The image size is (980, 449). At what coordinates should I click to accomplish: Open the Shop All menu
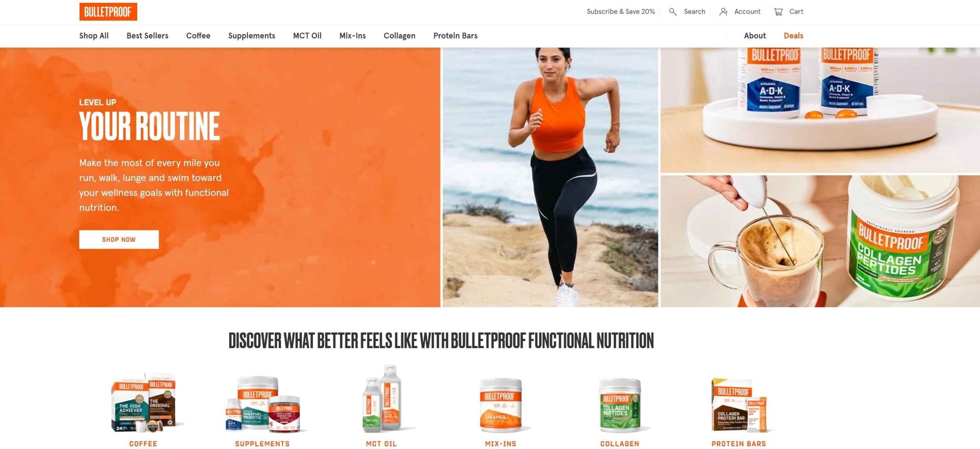pos(94,36)
